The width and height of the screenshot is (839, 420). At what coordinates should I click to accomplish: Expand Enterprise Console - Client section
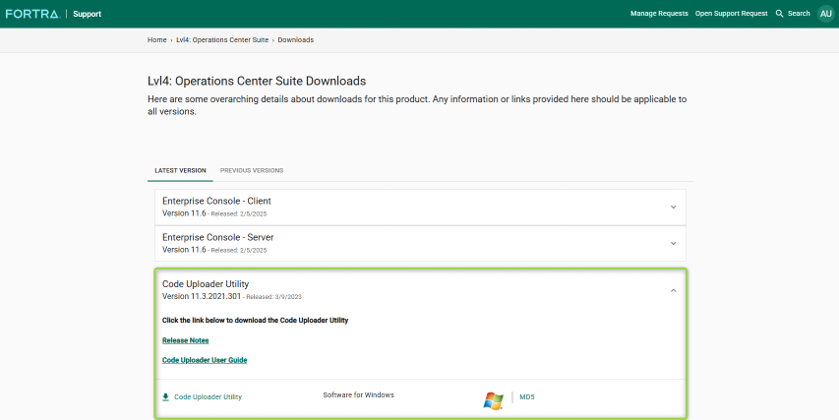(x=673, y=207)
